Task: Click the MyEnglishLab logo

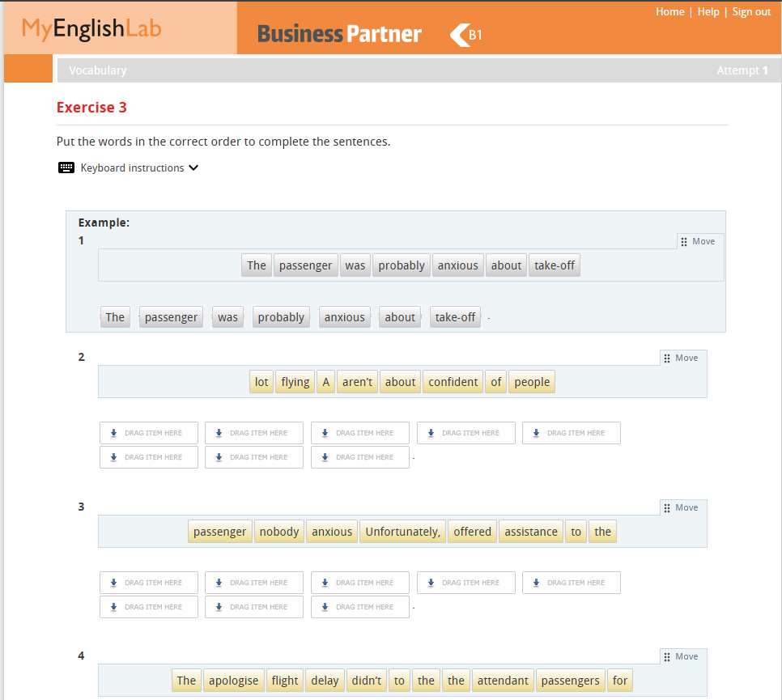Action: pyautogui.click(x=91, y=29)
